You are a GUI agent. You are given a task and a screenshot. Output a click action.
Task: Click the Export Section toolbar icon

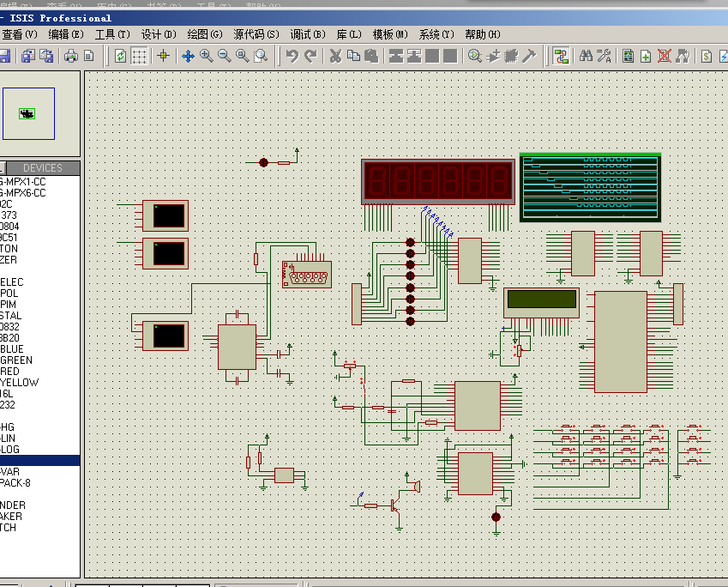pos(46,57)
